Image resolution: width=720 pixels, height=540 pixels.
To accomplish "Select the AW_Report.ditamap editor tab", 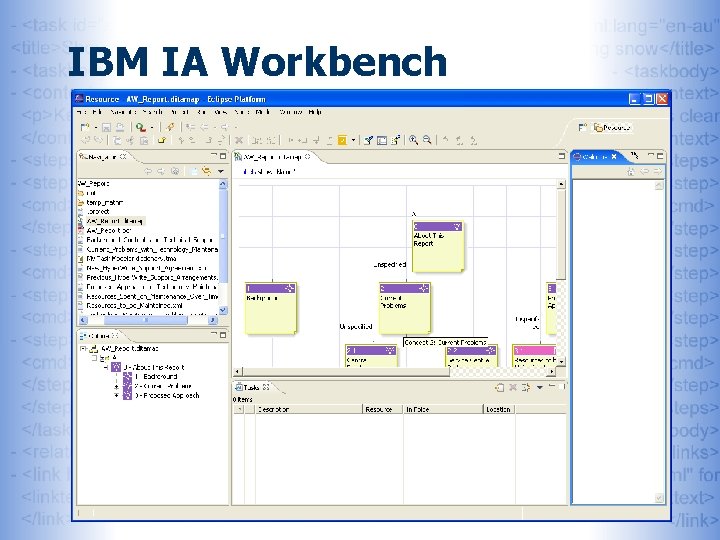I will tap(273, 157).
